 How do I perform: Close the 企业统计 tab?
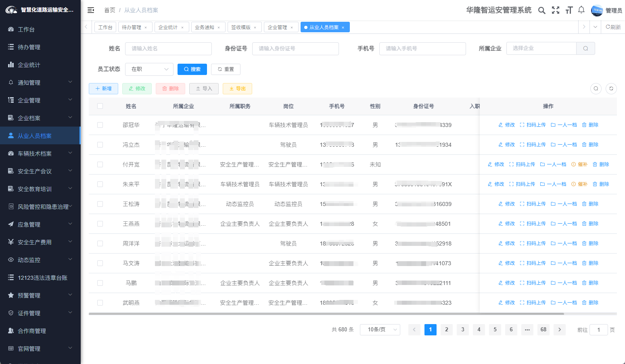[x=182, y=27]
